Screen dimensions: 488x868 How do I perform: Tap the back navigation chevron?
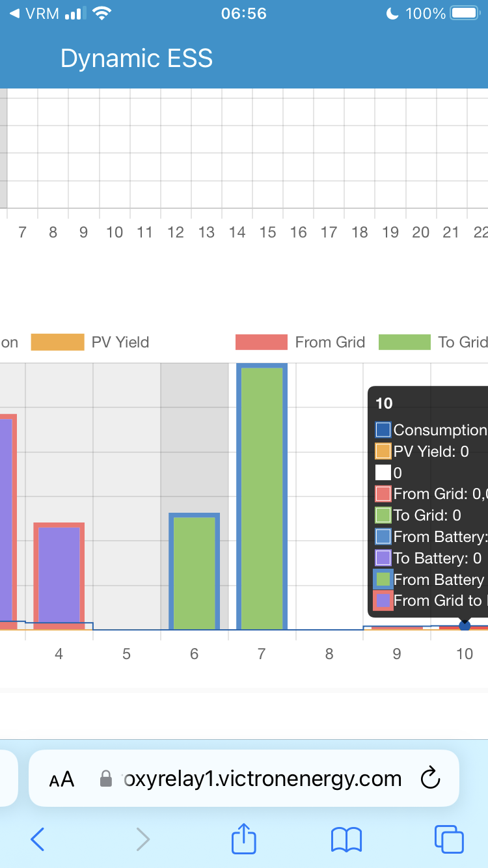tap(37, 839)
